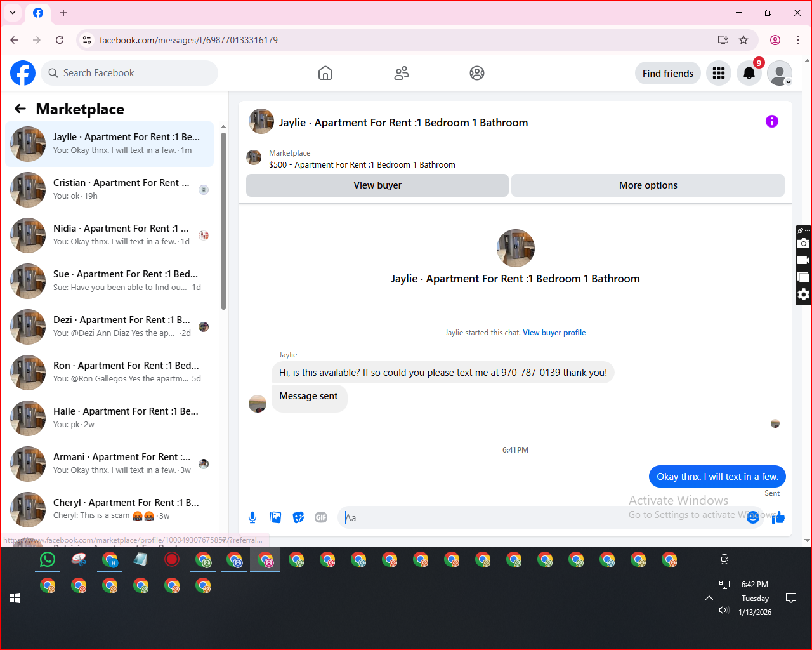Click the Find friends button
Viewport: 812px width, 650px height.
(x=668, y=73)
